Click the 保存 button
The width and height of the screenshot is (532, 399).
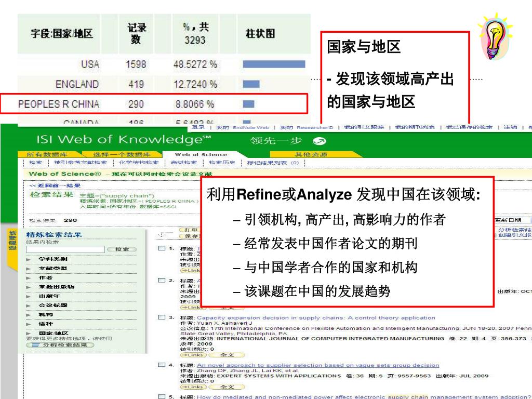(190, 236)
